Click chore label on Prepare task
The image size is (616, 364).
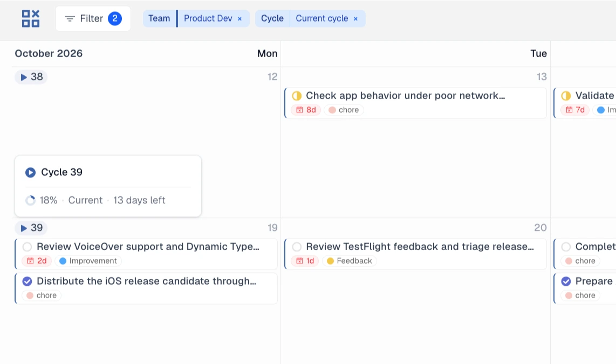point(580,296)
